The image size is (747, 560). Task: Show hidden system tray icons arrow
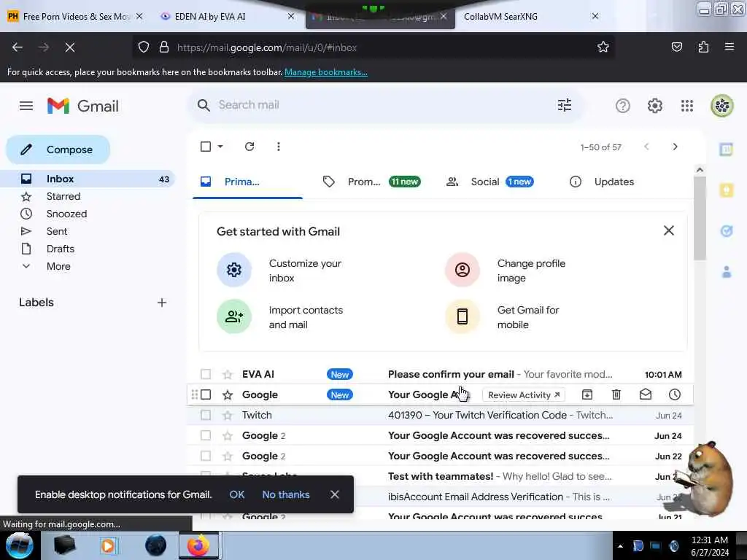point(620,546)
